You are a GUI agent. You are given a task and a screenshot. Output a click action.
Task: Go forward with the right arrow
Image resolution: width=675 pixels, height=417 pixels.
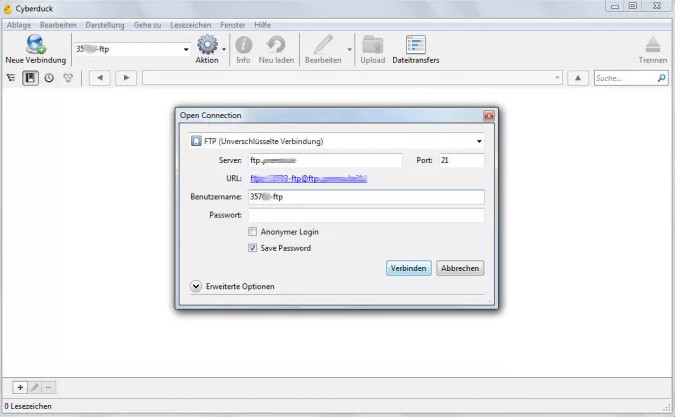tap(126, 78)
